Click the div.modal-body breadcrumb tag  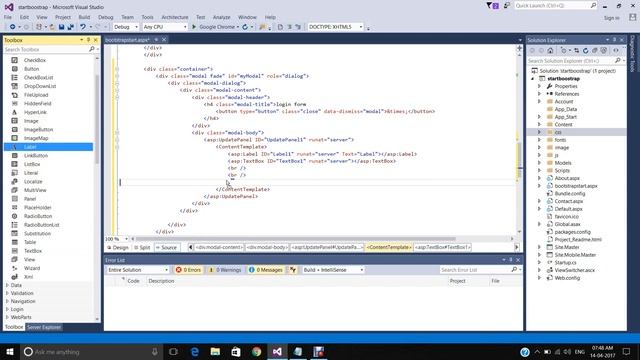pyautogui.click(x=267, y=247)
